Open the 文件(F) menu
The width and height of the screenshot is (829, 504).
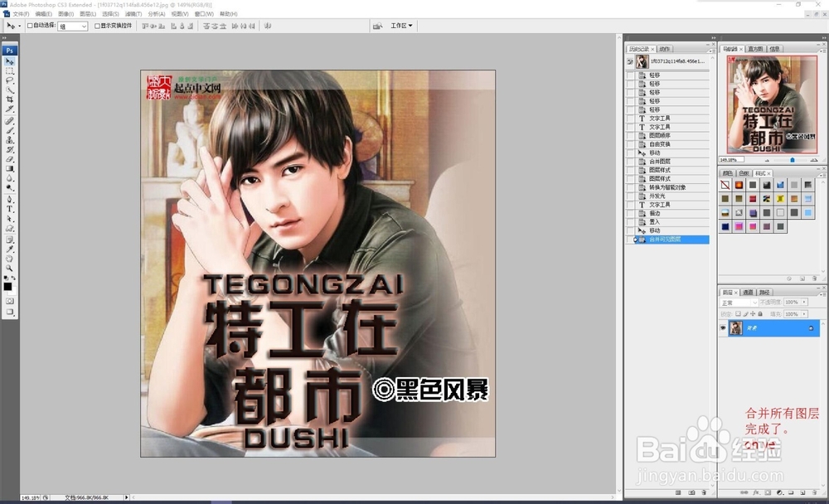(21, 14)
